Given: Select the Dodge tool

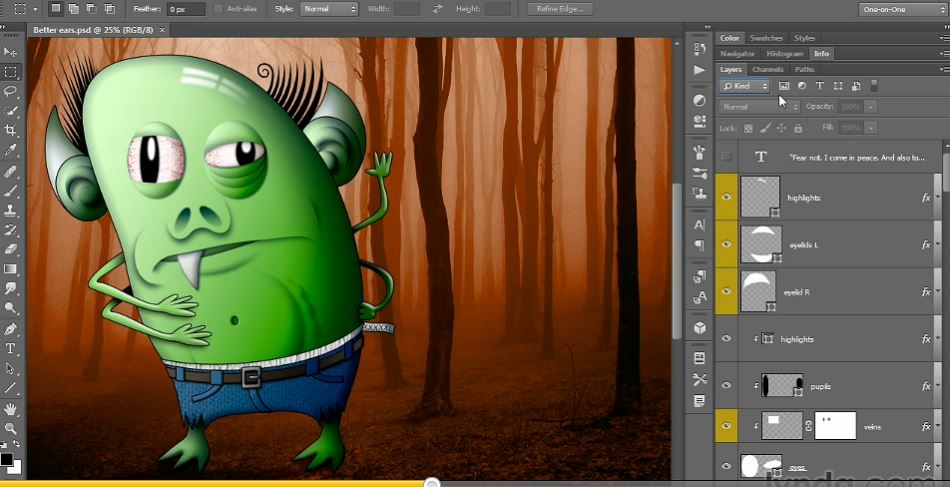Looking at the screenshot, I should point(10,308).
